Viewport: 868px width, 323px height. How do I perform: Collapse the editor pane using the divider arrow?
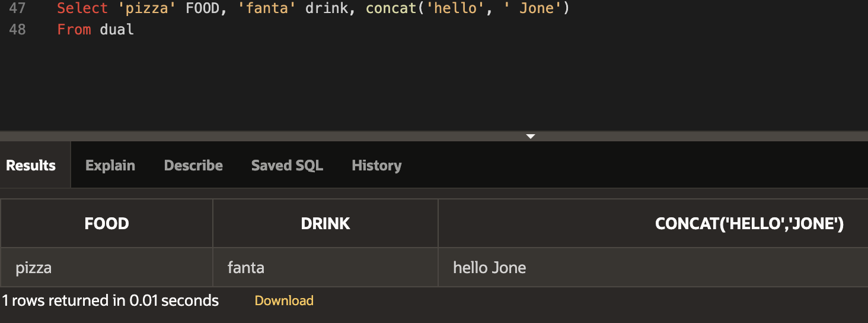[531, 137]
